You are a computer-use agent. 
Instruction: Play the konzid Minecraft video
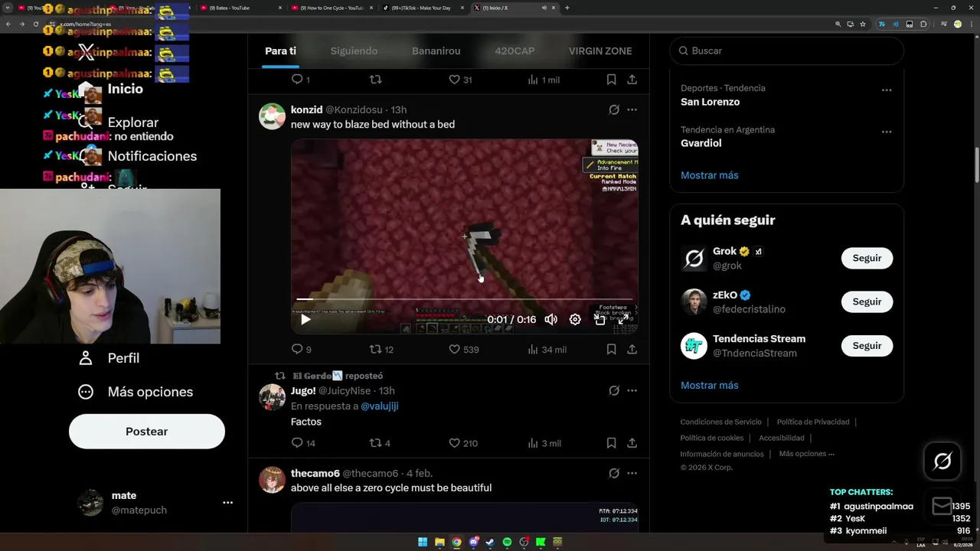tap(305, 320)
